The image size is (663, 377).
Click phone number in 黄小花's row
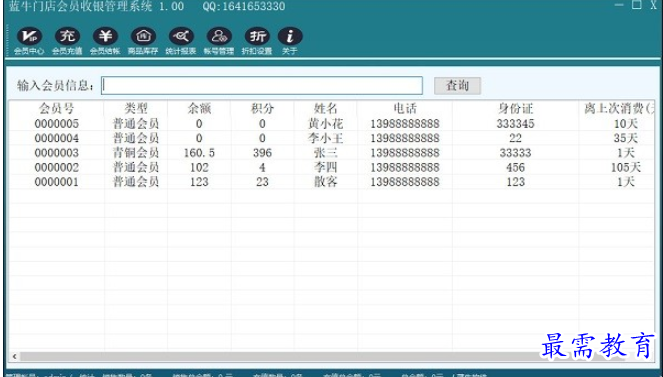[x=405, y=124]
